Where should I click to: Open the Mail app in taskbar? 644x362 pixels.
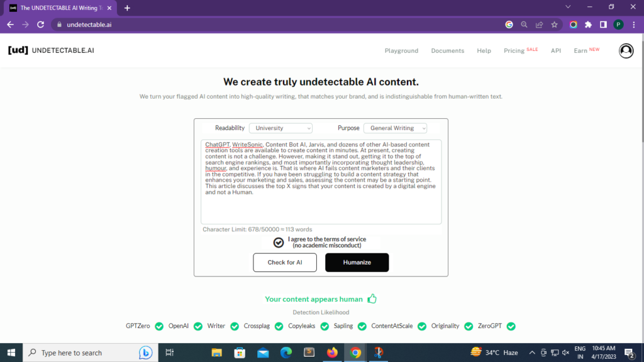click(x=263, y=353)
